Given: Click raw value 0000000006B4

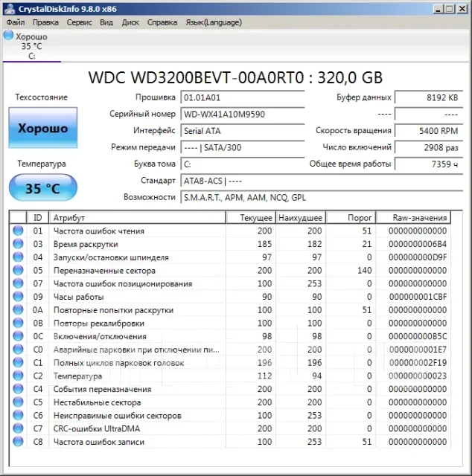Looking at the screenshot, I should coord(418,244).
